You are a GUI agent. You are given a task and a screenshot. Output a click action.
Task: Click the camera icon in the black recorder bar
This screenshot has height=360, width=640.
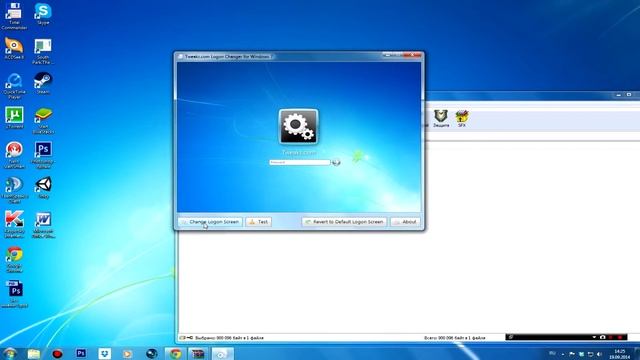(602, 337)
